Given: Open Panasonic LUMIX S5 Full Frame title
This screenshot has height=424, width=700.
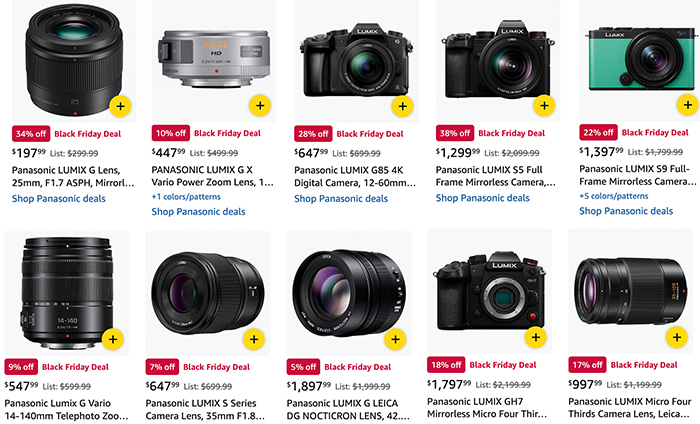Looking at the screenshot, I should pos(496,176).
